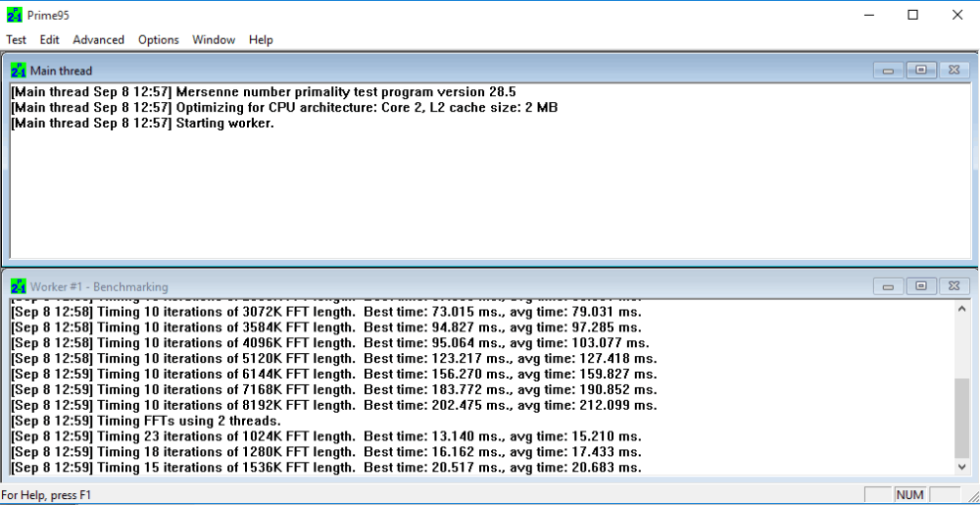Click the worker log scroll up arrow

click(962, 308)
